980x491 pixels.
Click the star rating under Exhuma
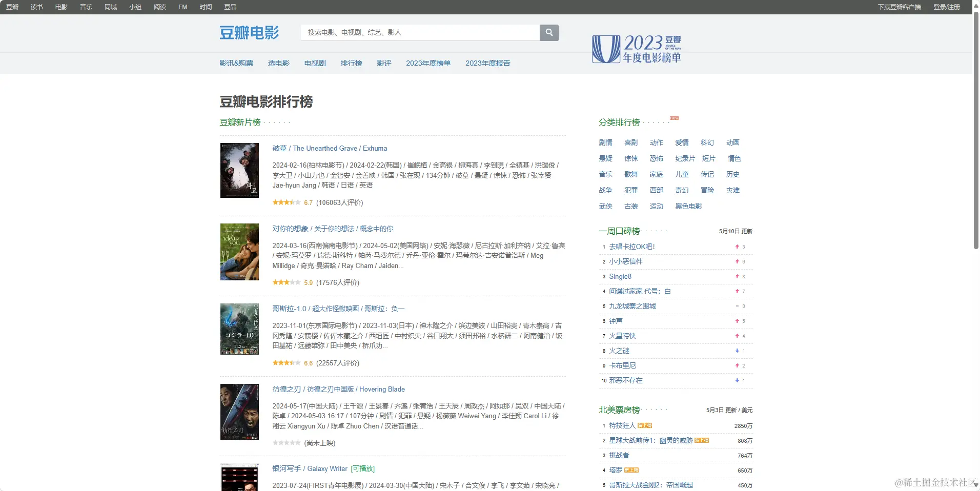tap(287, 202)
